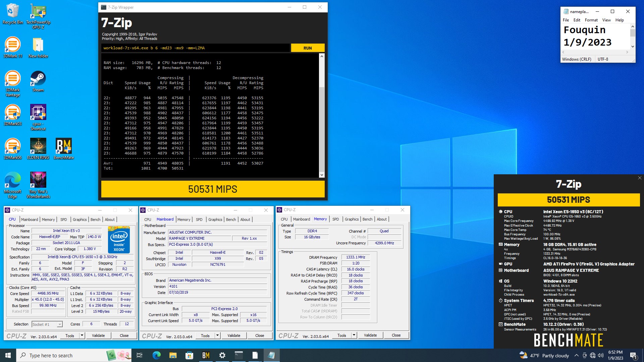Switch to Memory tab in left CPU-Z window
This screenshot has width=644, height=362.
point(48,220)
